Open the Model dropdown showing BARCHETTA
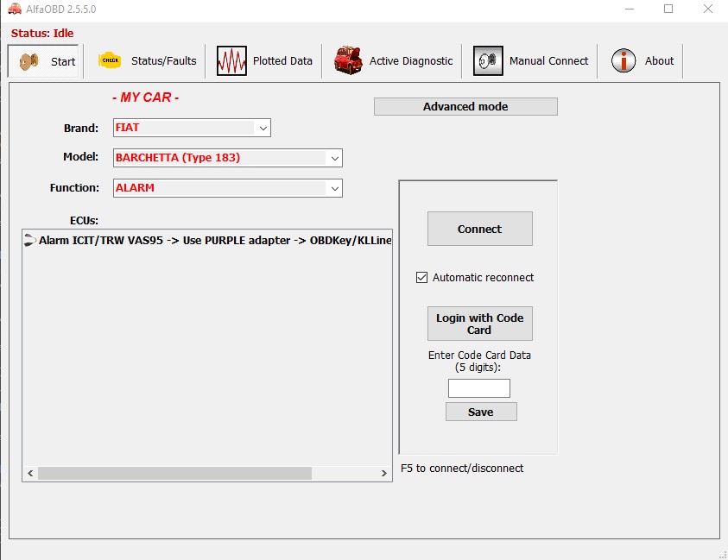This screenshot has width=728, height=560. coord(228,158)
